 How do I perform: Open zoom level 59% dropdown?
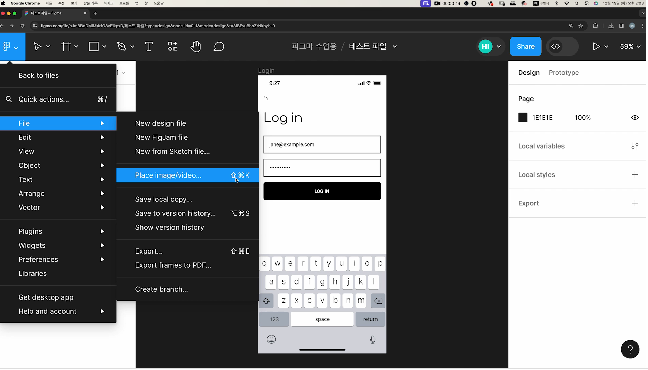click(x=630, y=47)
